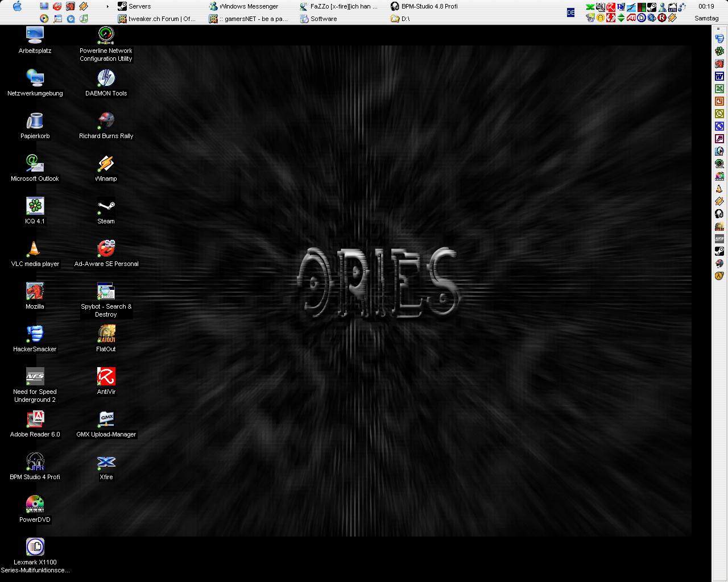Launch Microsoft Word from the right sidebar

click(719, 76)
